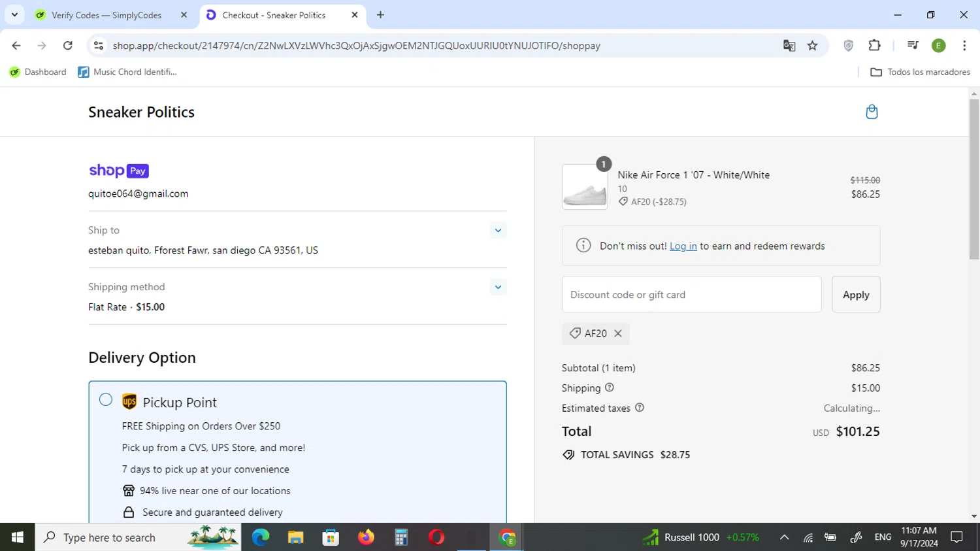The height and width of the screenshot is (551, 980).
Task: Close the Verify Codes tab
Action: coord(184,14)
